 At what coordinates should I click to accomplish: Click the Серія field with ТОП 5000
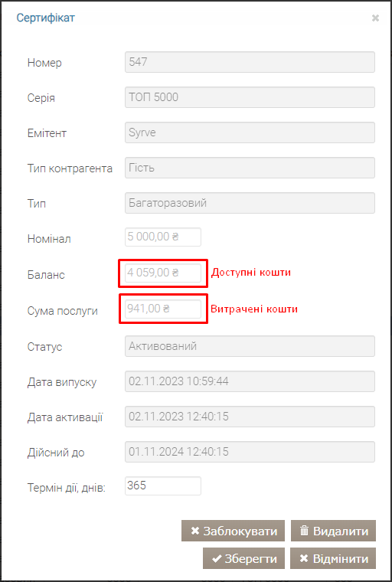pyautogui.click(x=250, y=97)
